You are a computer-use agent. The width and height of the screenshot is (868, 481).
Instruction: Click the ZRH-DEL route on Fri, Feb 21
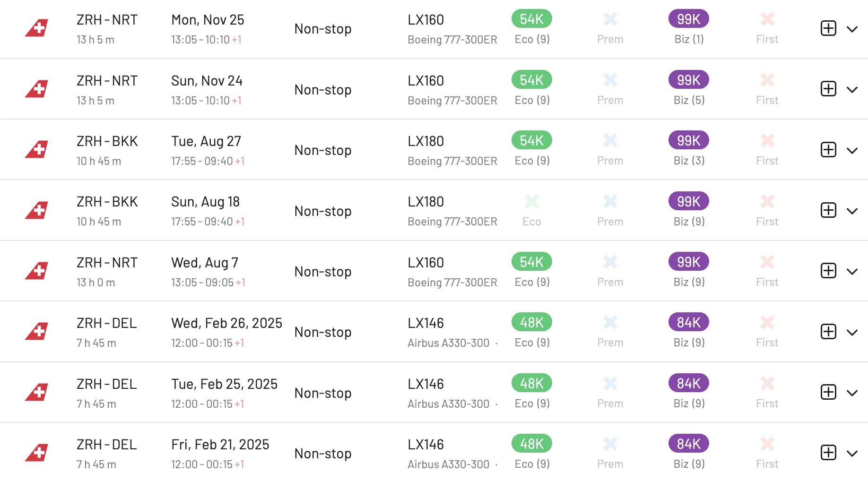(x=107, y=445)
